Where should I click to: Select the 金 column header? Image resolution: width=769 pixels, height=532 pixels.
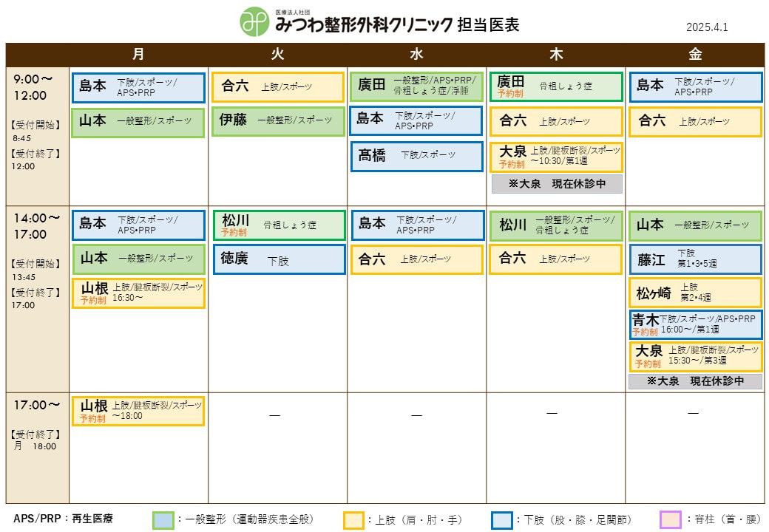[695, 55]
